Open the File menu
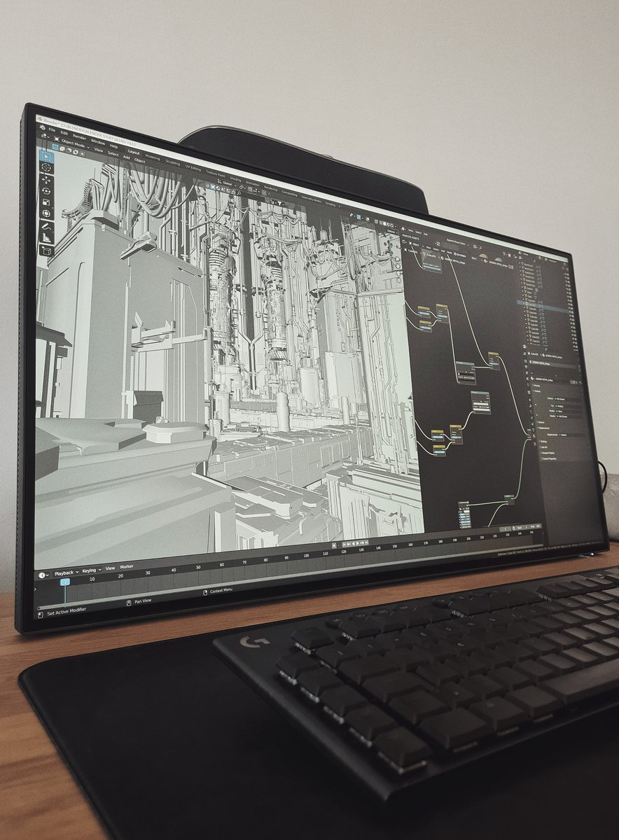 52,129
